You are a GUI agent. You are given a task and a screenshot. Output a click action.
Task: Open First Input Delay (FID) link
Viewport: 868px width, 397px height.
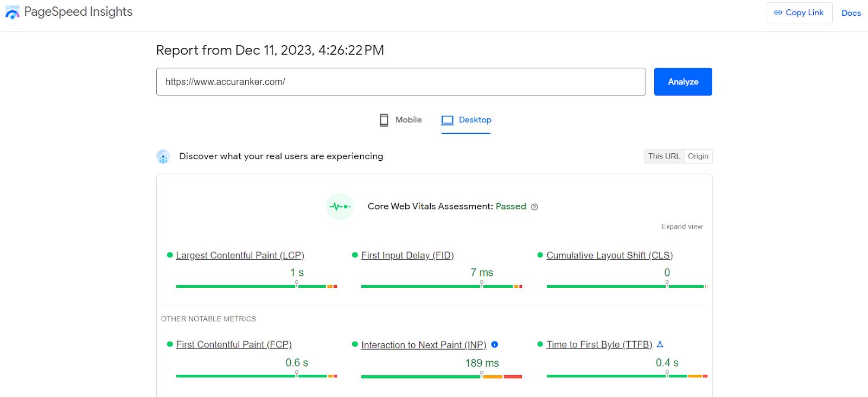[407, 255]
